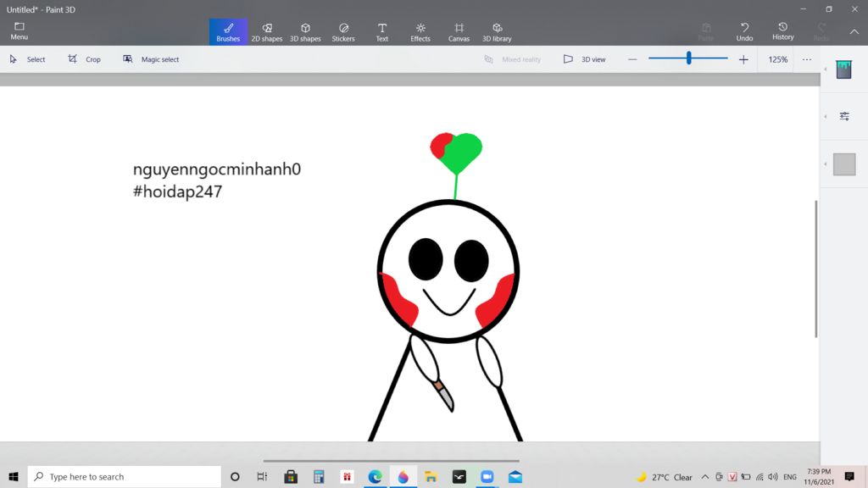Switch to the Crop tool
The width and height of the screenshot is (868, 488).
click(85, 59)
